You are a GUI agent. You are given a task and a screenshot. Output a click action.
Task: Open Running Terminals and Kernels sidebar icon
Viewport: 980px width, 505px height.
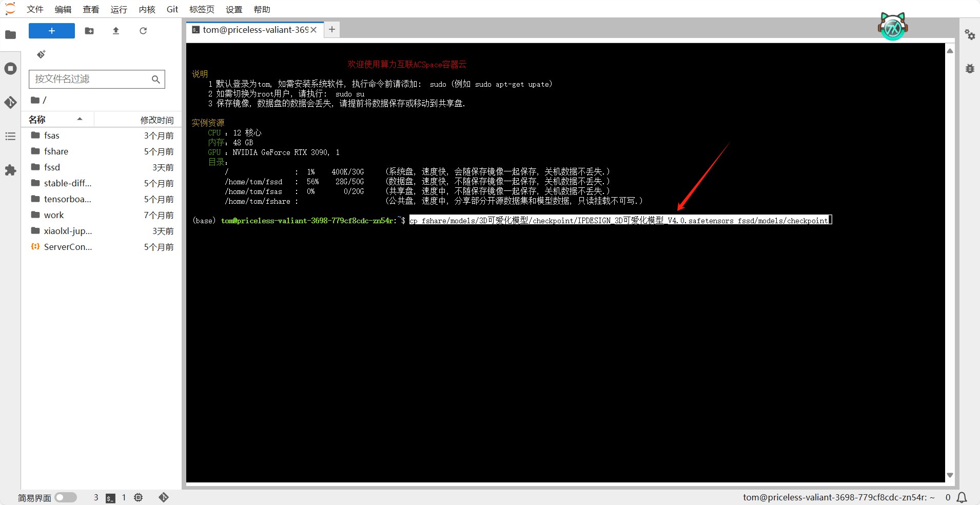click(x=10, y=69)
